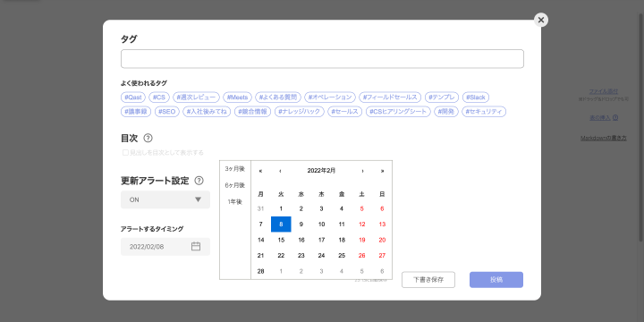This screenshot has height=322, width=644.
Task: Add the #よくある質問 tag
Action: pyautogui.click(x=278, y=97)
